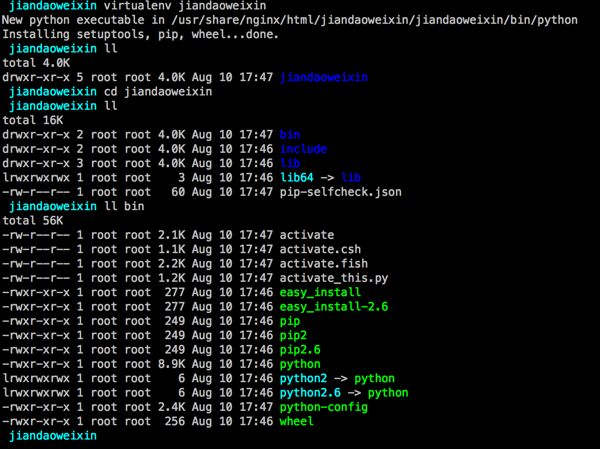This screenshot has height=449, width=600.
Task: Click the 'activate.fish' file name
Action: (324, 263)
